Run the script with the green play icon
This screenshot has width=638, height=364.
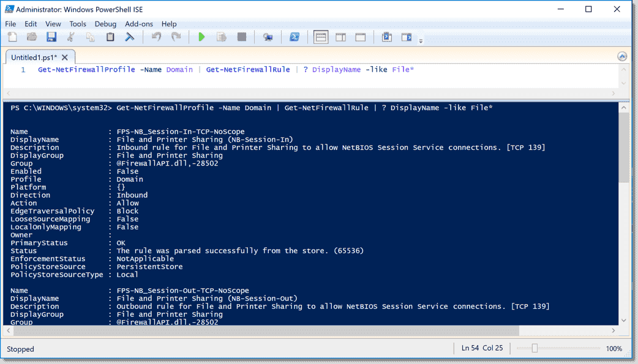201,37
